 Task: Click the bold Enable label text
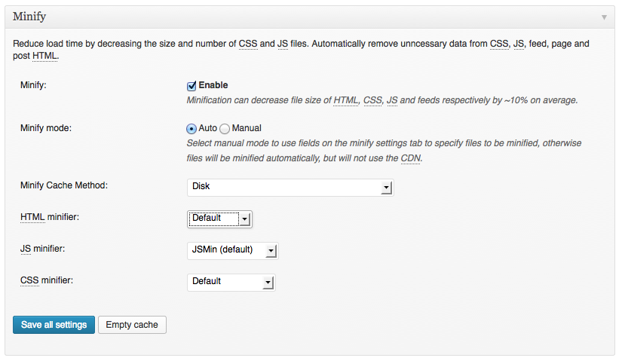pyautogui.click(x=213, y=85)
